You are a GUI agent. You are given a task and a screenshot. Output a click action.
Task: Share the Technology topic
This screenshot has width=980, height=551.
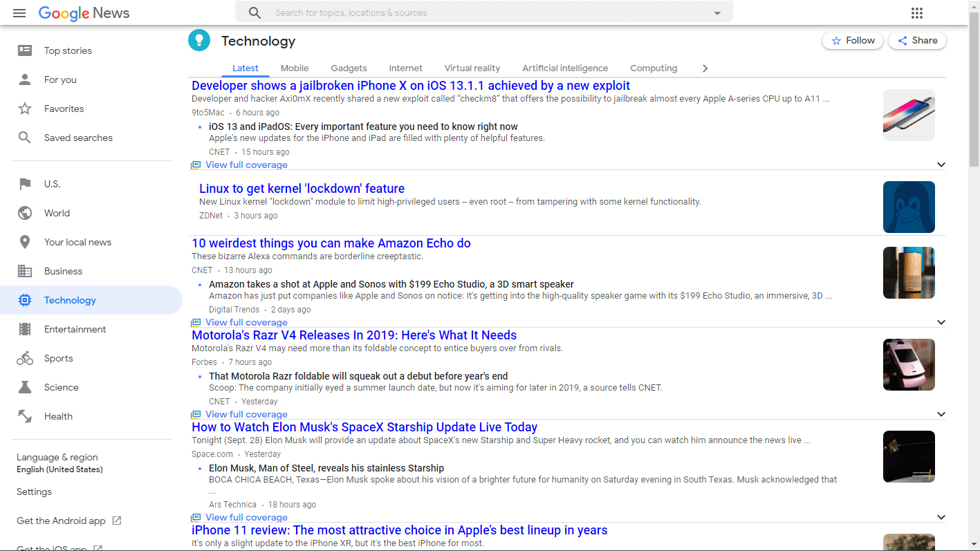[917, 41]
